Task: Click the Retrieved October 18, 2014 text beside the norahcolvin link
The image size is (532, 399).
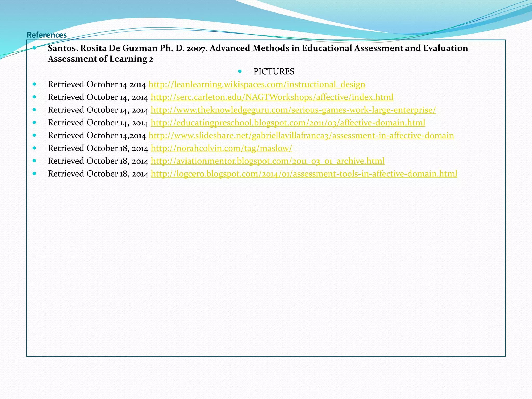Action: point(98,148)
